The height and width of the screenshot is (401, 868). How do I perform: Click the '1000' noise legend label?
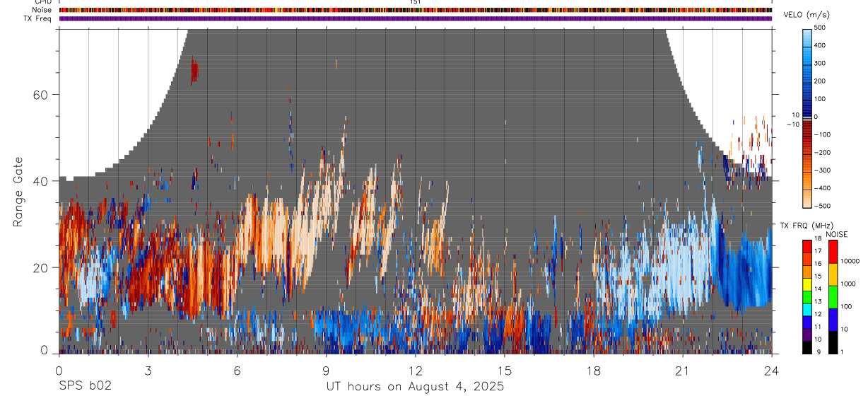click(848, 284)
